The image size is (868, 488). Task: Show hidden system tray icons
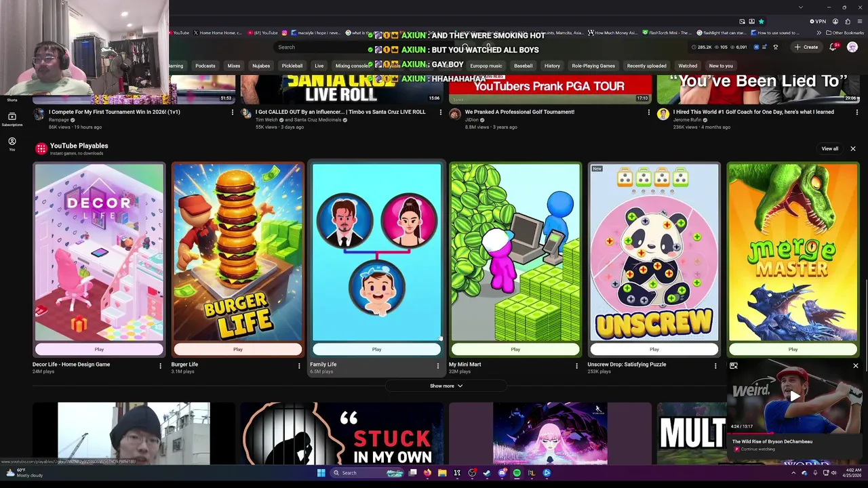pos(794,473)
